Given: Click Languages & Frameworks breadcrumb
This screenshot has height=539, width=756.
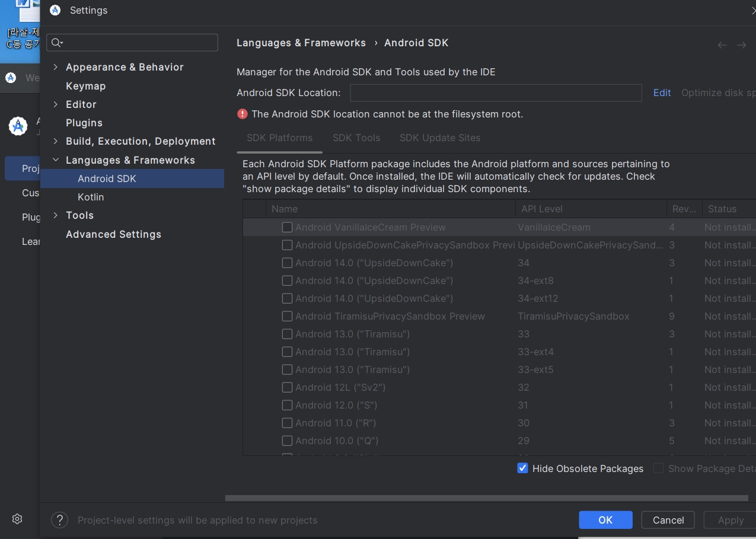Looking at the screenshot, I should pos(301,43).
